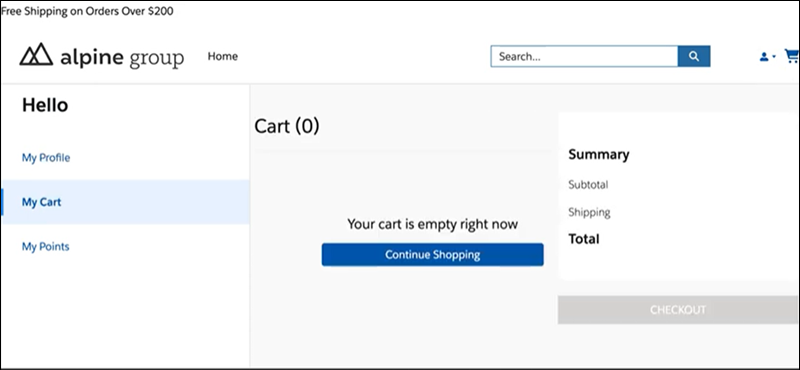Screen dimensions: 800x370
Task: Open the user account profile icon
Action: point(764,57)
